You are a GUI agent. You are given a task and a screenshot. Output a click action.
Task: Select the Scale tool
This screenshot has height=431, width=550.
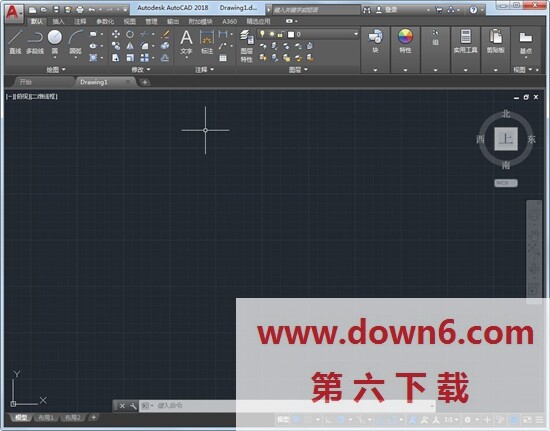point(130,58)
